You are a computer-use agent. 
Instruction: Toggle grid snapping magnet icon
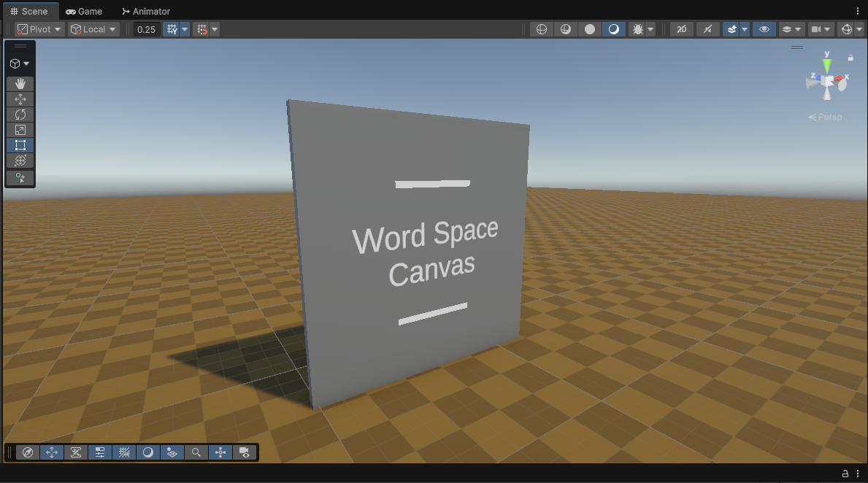202,29
